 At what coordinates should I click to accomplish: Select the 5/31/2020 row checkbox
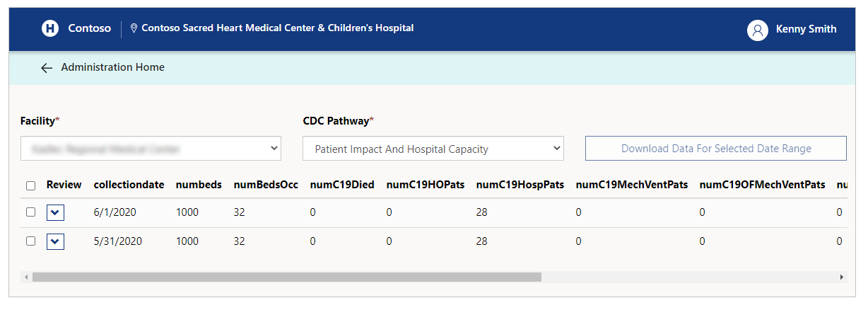[x=30, y=241]
